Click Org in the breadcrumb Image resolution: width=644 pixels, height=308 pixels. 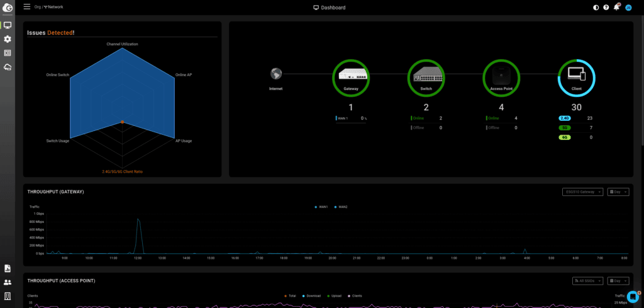tap(38, 7)
